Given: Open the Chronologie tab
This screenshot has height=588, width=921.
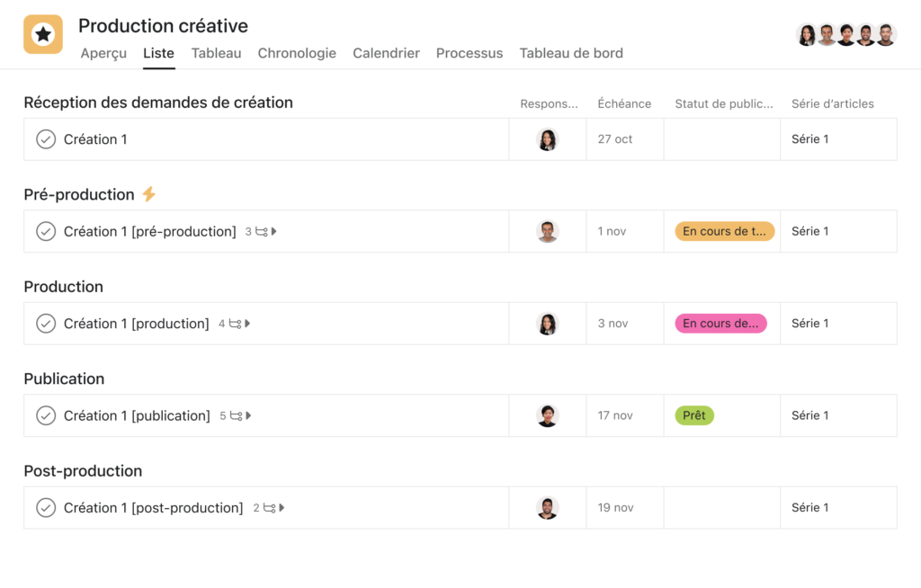Looking at the screenshot, I should pyautogui.click(x=297, y=53).
